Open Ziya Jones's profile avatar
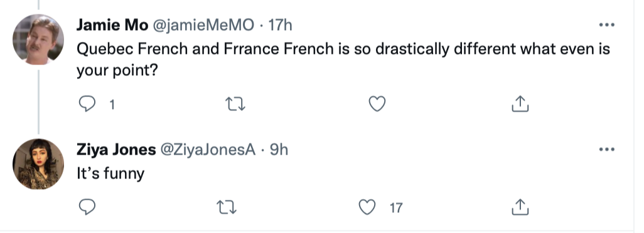The height and width of the screenshot is (233, 644). coord(38,164)
